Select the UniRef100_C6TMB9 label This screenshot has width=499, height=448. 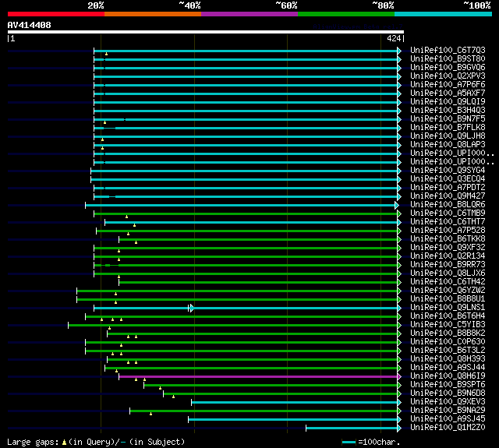(448, 213)
